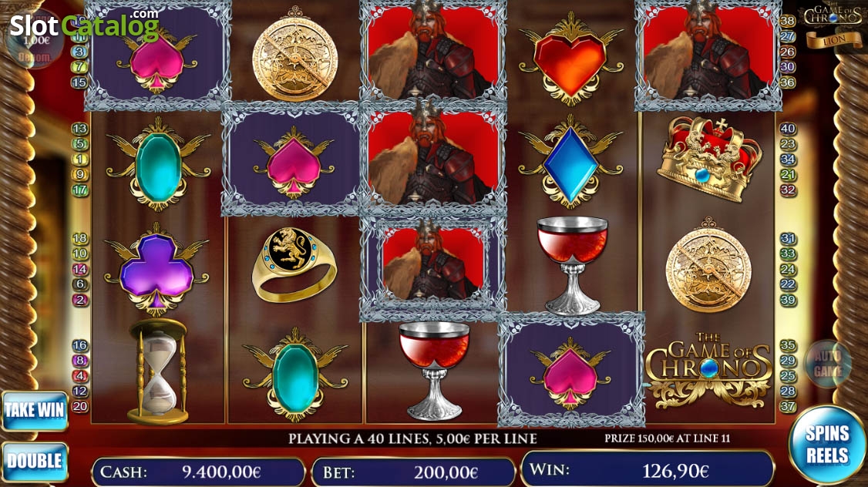Click the Double gamble button
The width and height of the screenshot is (868, 487).
pyautogui.click(x=35, y=461)
